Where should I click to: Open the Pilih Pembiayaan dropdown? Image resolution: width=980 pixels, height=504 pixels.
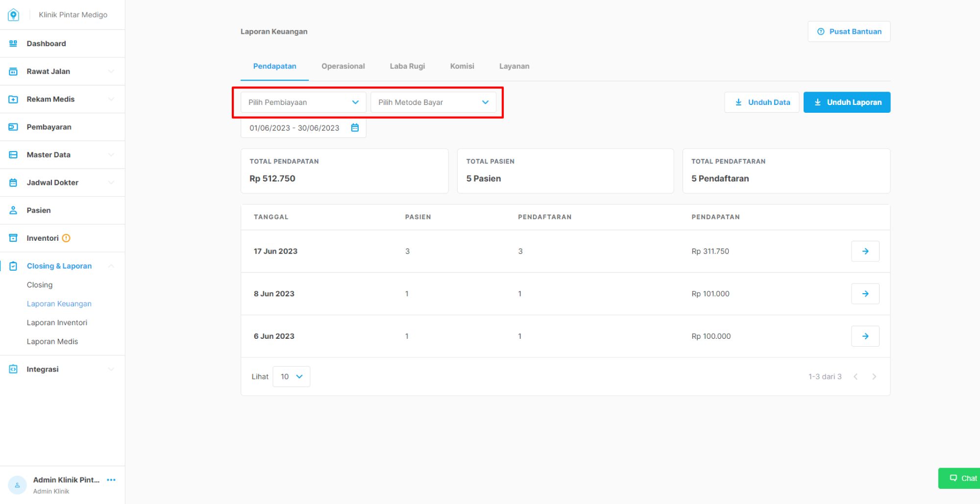(303, 102)
